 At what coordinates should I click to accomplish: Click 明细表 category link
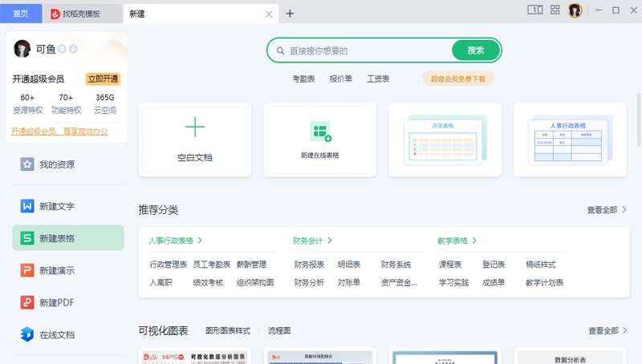click(x=349, y=265)
